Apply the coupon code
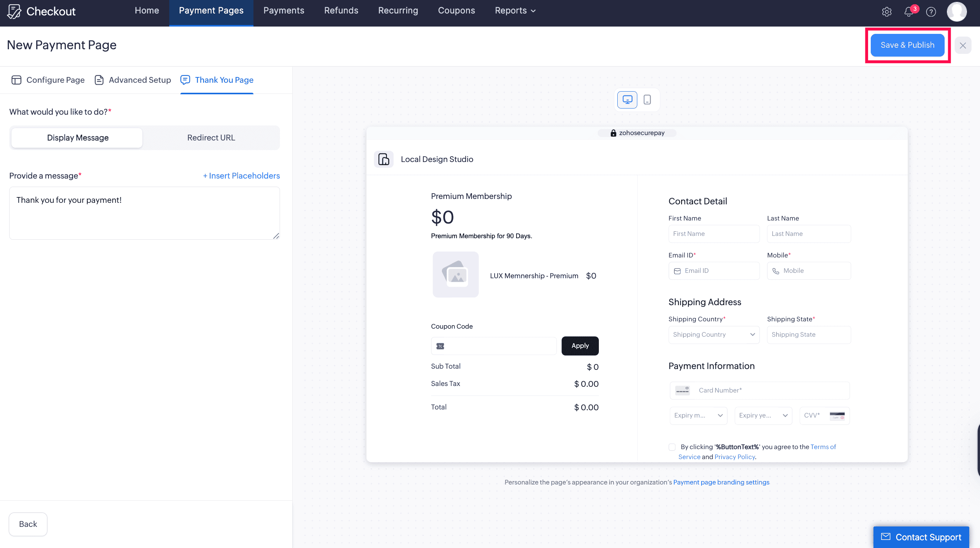This screenshot has width=980, height=548. [580, 346]
